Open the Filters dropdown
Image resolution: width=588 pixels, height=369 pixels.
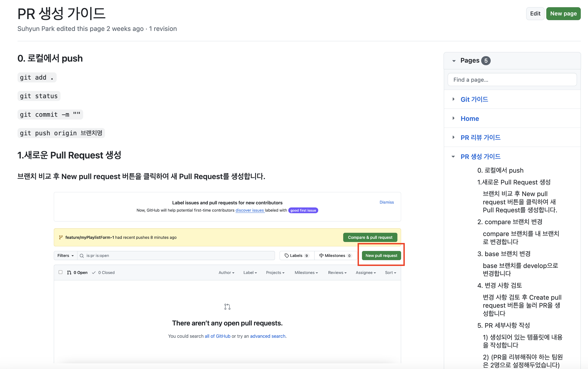tap(65, 256)
